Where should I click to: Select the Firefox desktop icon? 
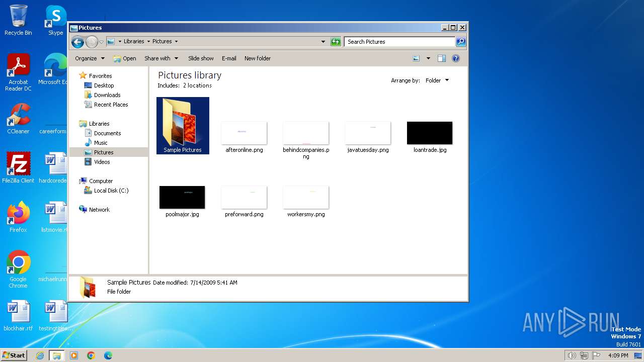click(x=18, y=217)
